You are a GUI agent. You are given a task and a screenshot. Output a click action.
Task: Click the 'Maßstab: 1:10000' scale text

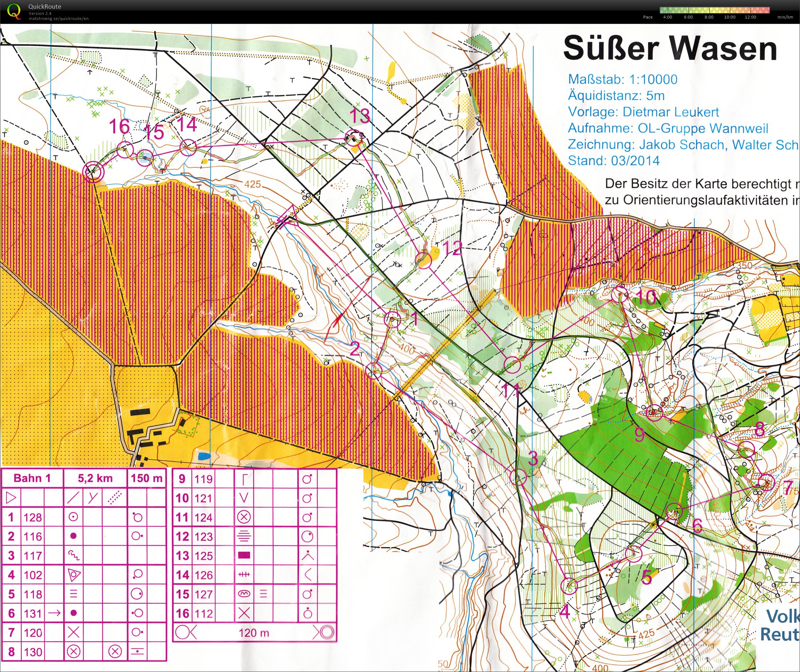click(x=622, y=79)
